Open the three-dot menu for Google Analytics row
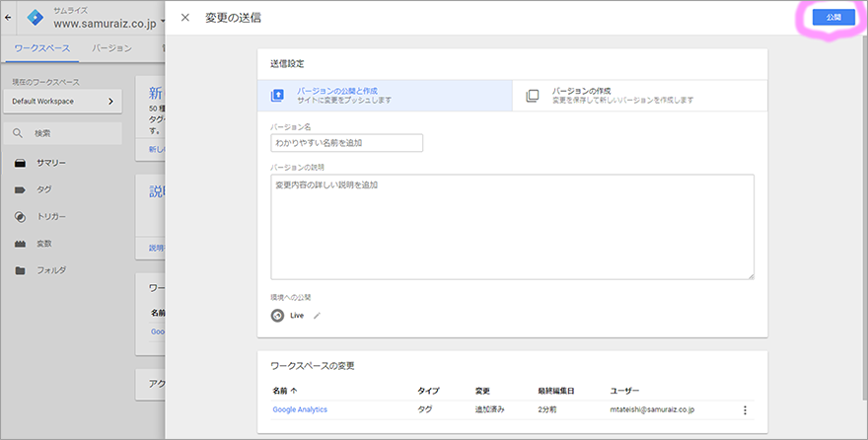The width and height of the screenshot is (868, 440). [x=745, y=409]
